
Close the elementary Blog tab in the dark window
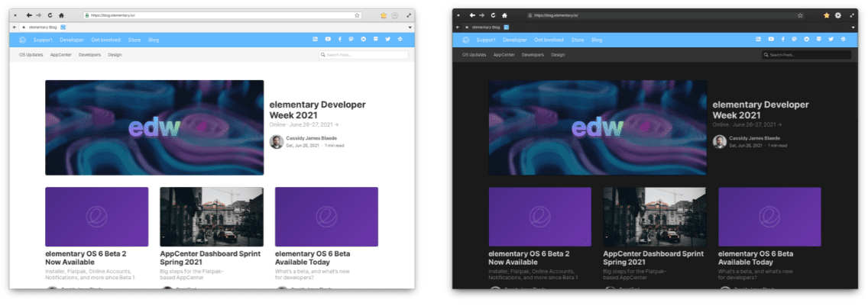click(467, 27)
